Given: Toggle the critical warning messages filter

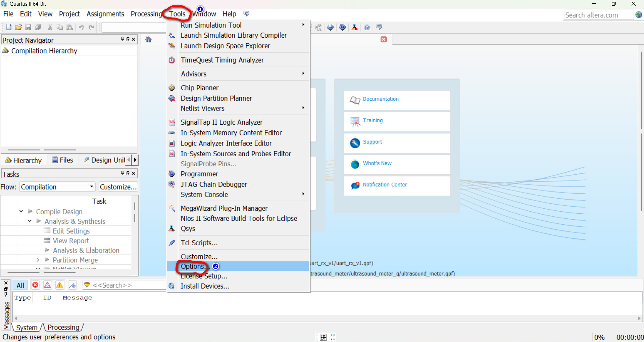Looking at the screenshot, I should coord(47,285).
